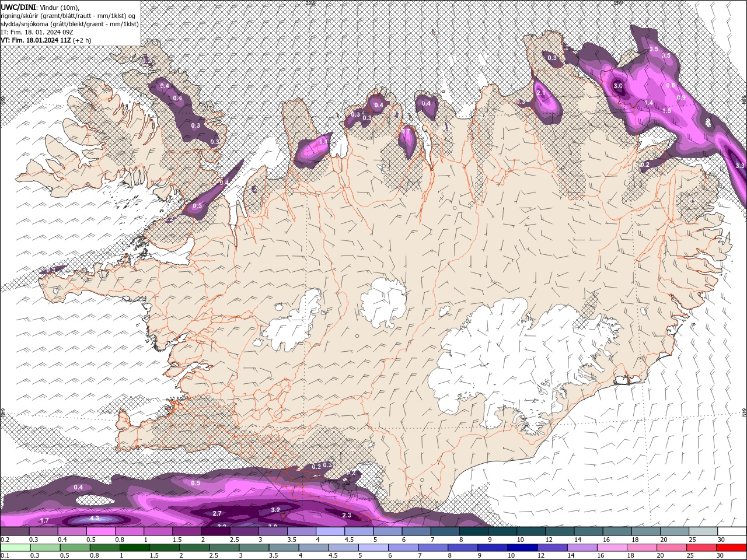
Task: Select the 0.1 pale green swatch in the lower legend row
Action: click(x=15, y=548)
